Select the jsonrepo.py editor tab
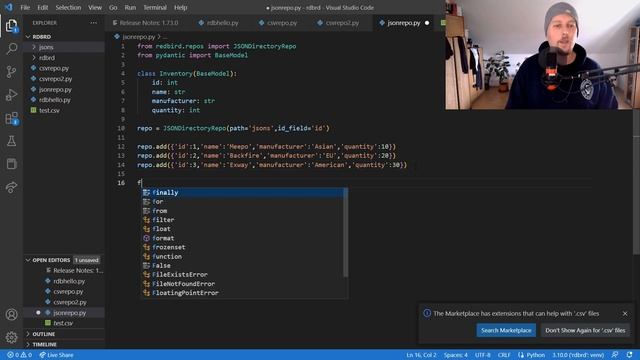The image size is (640, 360). click(404, 23)
